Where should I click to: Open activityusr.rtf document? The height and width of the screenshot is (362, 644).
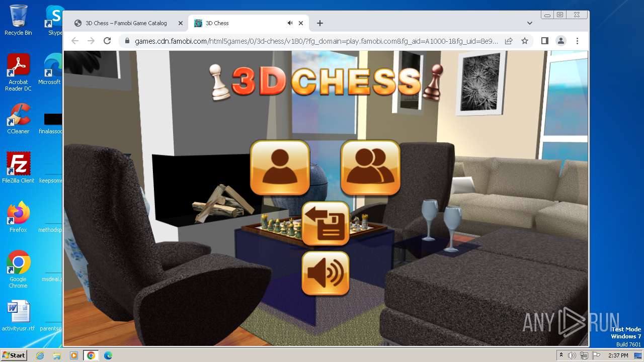click(18, 315)
